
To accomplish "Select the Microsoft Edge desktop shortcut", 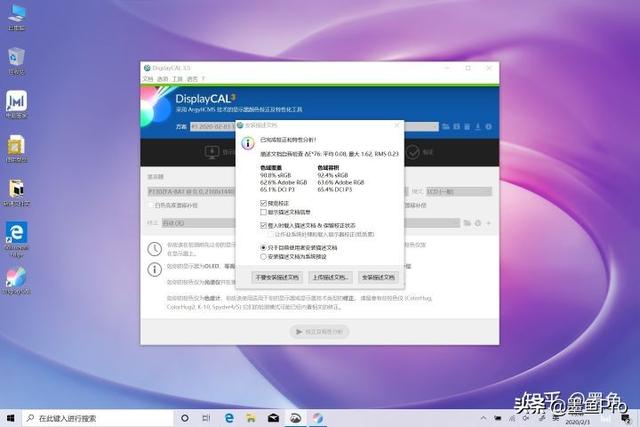I will pyautogui.click(x=16, y=239).
